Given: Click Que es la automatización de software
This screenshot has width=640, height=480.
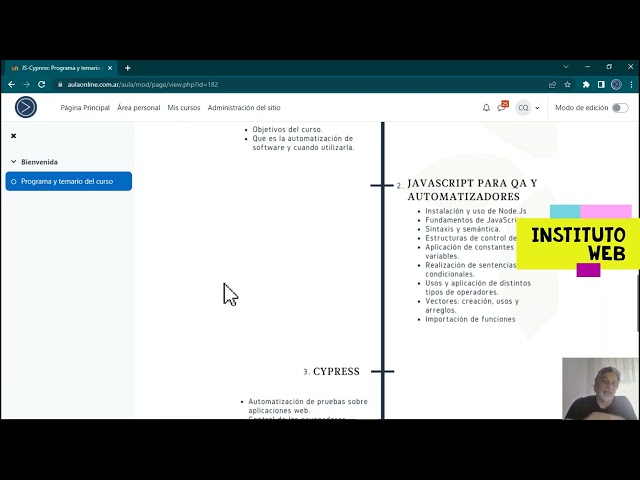Looking at the screenshot, I should pos(303,143).
